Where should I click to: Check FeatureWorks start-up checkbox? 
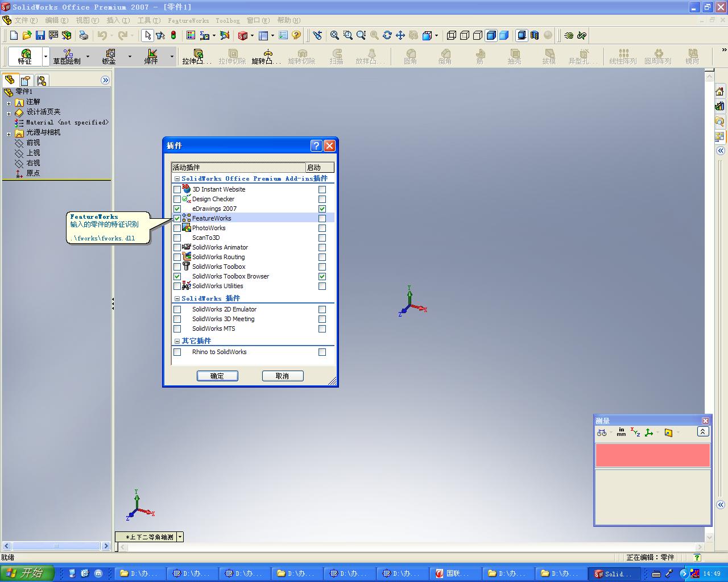point(322,219)
